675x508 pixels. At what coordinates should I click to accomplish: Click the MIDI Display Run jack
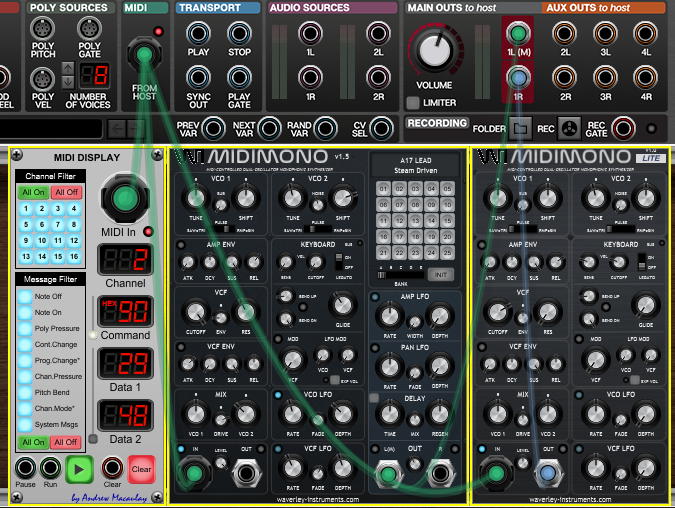tap(50, 468)
